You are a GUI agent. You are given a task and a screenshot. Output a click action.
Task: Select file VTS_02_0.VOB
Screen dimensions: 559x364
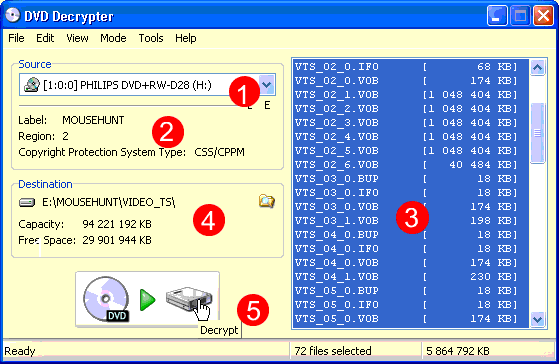pos(410,81)
